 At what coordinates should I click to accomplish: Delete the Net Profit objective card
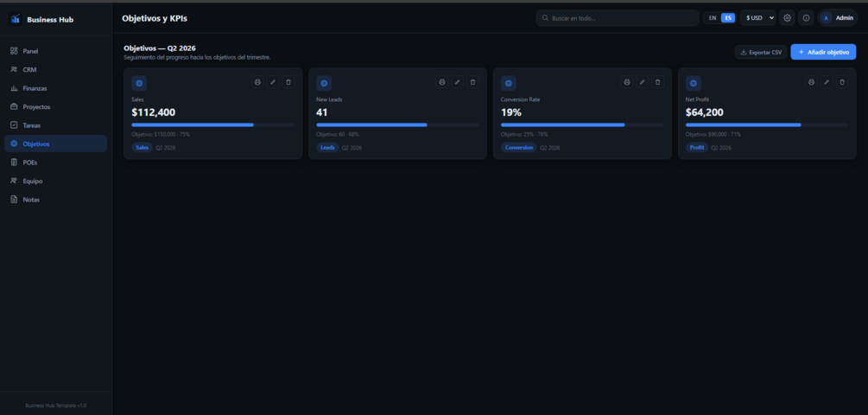pyautogui.click(x=842, y=82)
